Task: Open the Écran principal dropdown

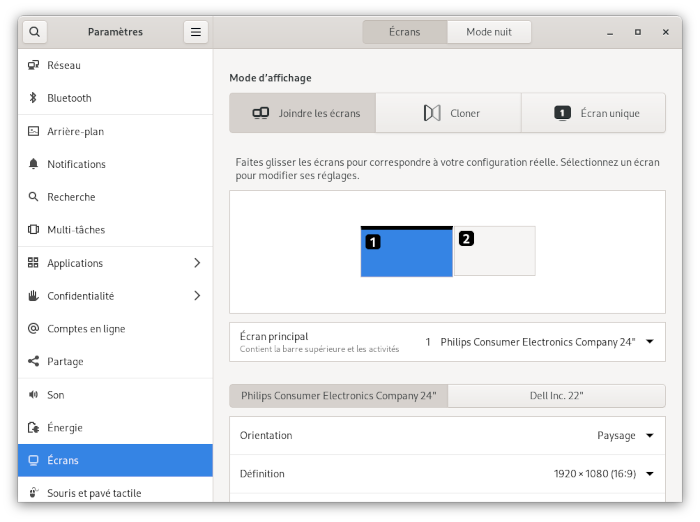Action: 447,342
